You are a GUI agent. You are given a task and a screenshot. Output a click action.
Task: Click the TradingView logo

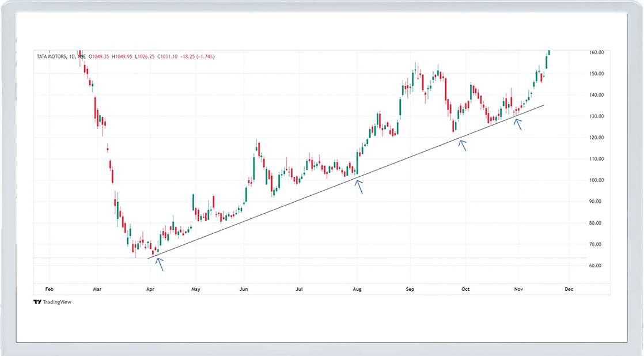point(52,302)
